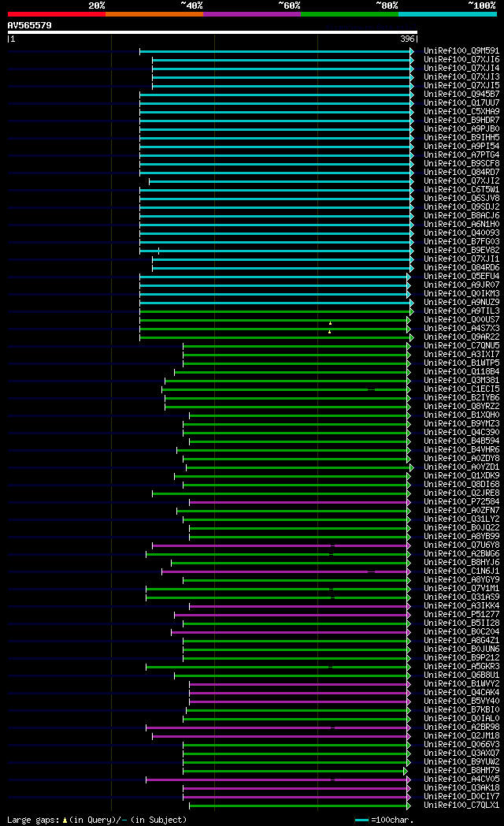Select the UniRef100_B7KBI0 label

pyautogui.click(x=461, y=710)
